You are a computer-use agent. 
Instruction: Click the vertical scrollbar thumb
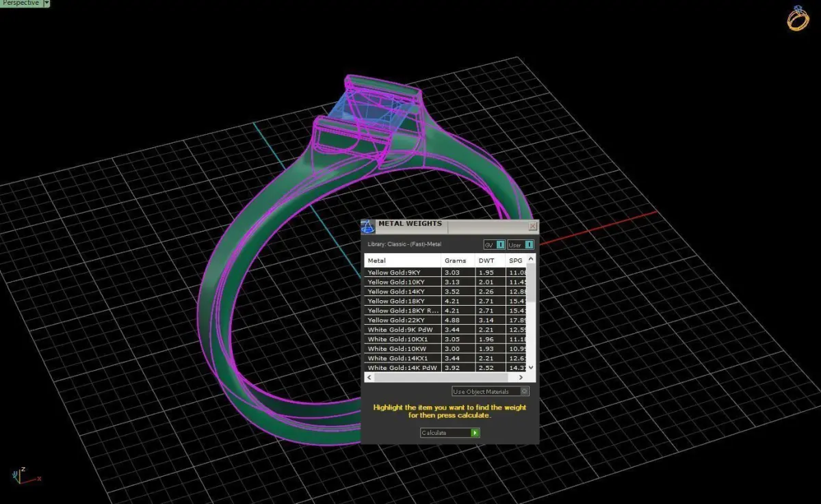pos(532,282)
